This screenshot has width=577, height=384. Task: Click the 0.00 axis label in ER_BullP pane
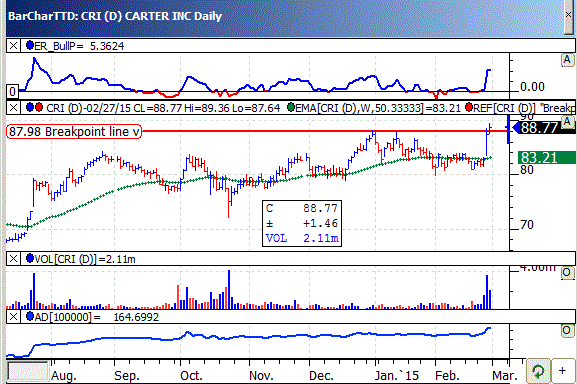532,87
